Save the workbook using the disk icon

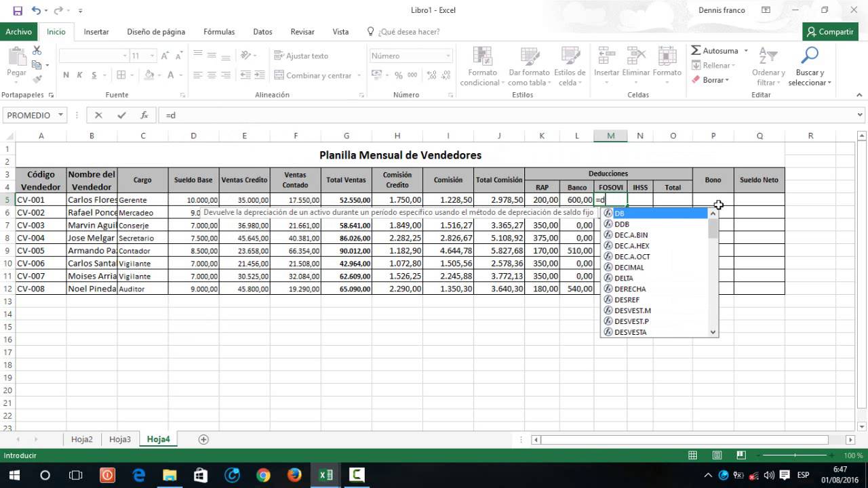pyautogui.click(x=18, y=10)
